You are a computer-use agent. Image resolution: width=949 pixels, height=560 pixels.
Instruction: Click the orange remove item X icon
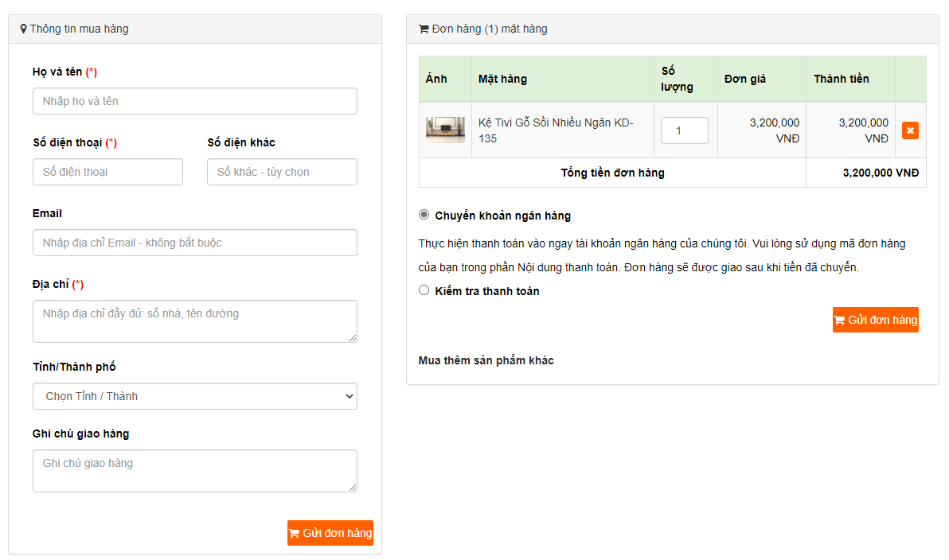click(x=910, y=130)
